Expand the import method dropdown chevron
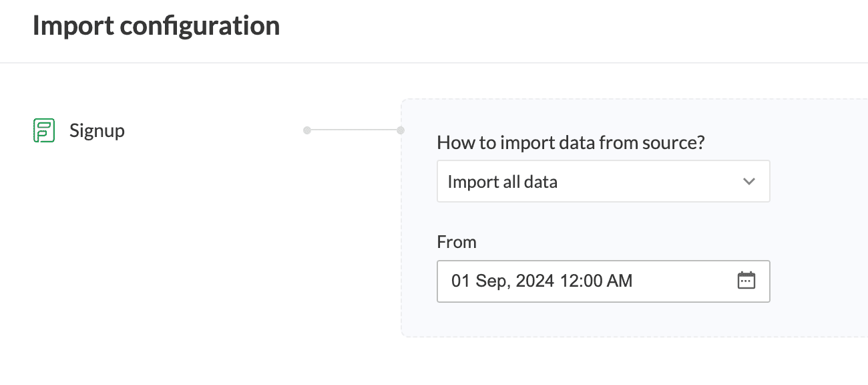Screen dimensions: 868x385 point(749,181)
